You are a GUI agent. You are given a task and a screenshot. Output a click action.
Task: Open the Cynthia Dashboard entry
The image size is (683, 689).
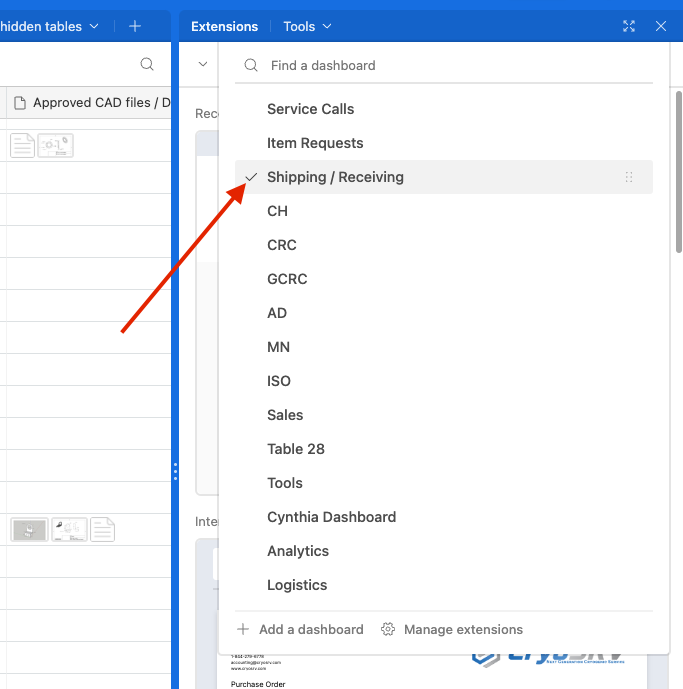point(331,517)
